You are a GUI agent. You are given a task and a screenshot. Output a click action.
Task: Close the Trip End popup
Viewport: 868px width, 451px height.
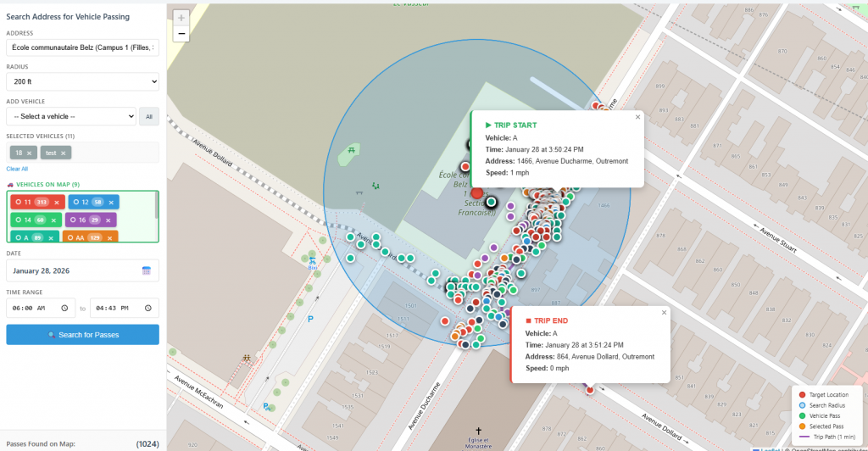click(664, 313)
